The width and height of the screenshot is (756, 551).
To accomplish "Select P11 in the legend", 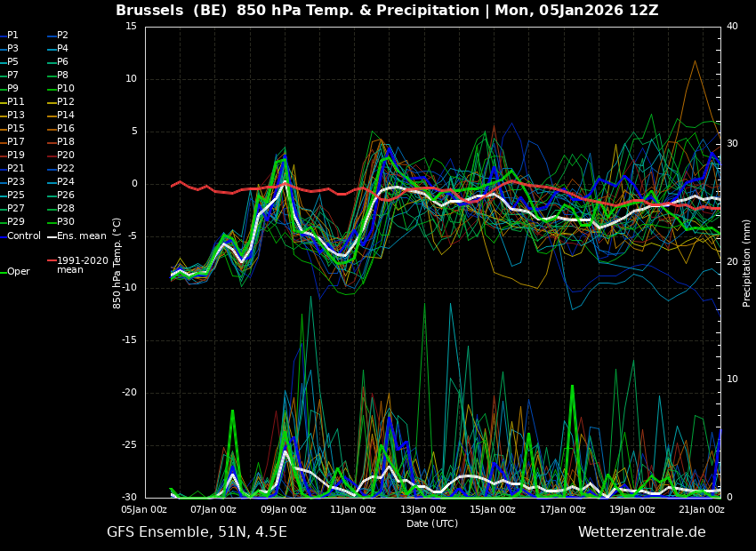I will 12,101.
